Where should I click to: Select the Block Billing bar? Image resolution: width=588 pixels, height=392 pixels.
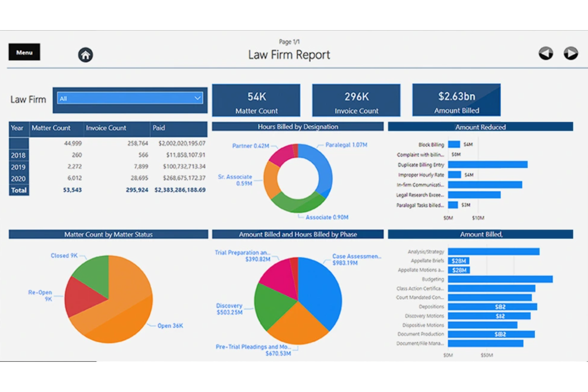click(454, 144)
